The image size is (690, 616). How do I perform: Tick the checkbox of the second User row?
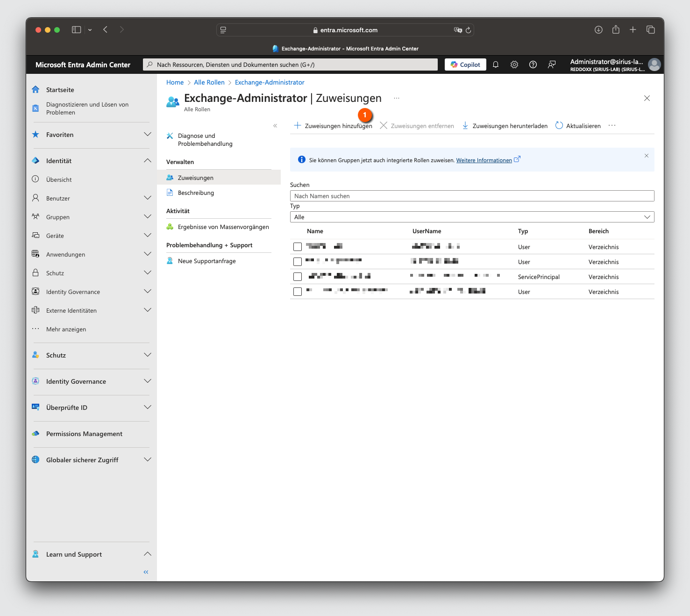(298, 262)
